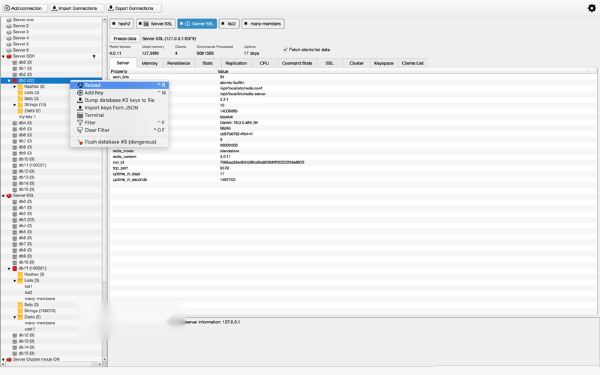Image resolution: width=600 pixels, height=375 pixels.
Task: Click the redis_version property row
Action: [x=353, y=157]
